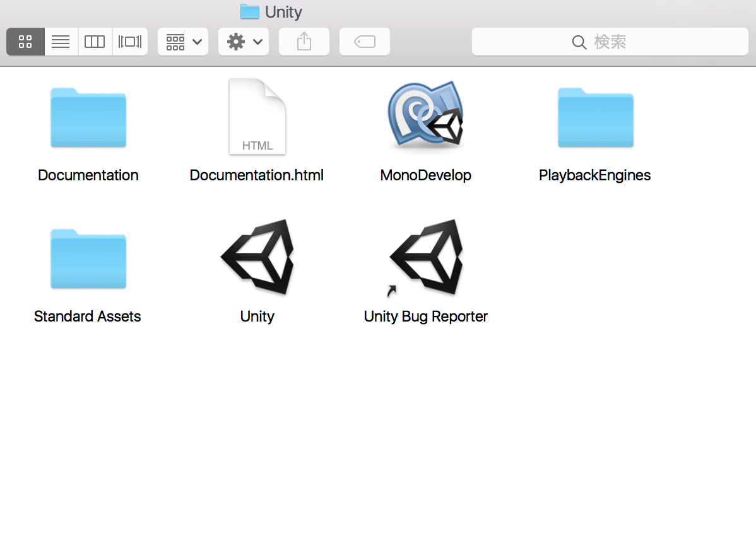Select the 'PlaybackEngines' name label
The image size is (756, 546).
pyautogui.click(x=595, y=175)
